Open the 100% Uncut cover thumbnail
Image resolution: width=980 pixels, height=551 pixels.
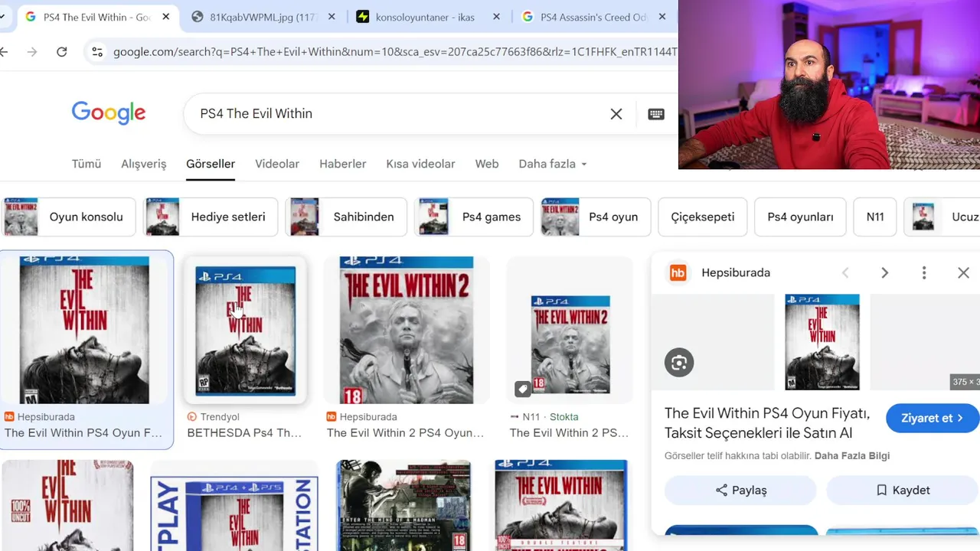coord(67,505)
